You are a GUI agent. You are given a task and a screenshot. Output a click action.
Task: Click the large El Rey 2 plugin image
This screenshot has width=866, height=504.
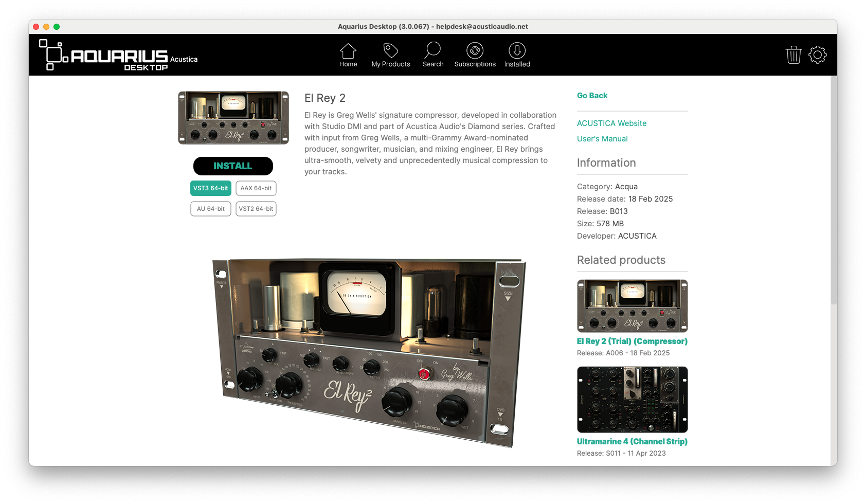[x=369, y=352]
